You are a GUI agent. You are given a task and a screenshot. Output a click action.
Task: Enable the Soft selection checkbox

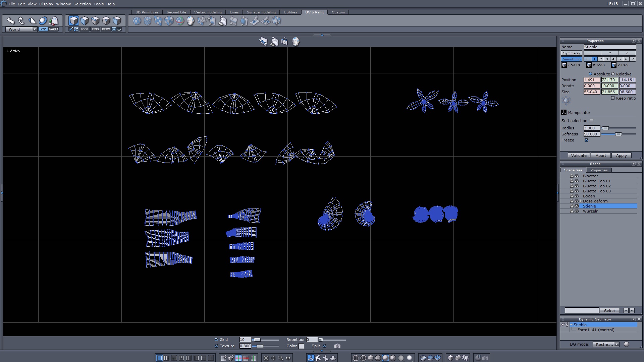[592, 121]
